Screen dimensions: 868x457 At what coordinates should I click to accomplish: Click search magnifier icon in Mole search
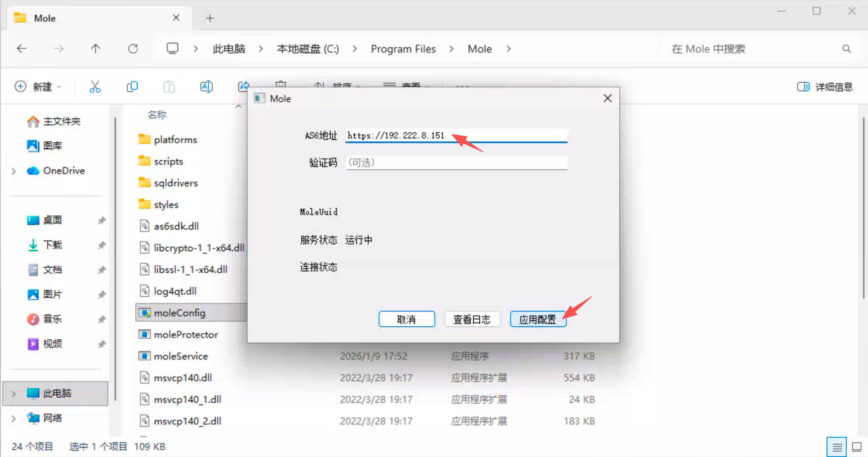(x=846, y=49)
